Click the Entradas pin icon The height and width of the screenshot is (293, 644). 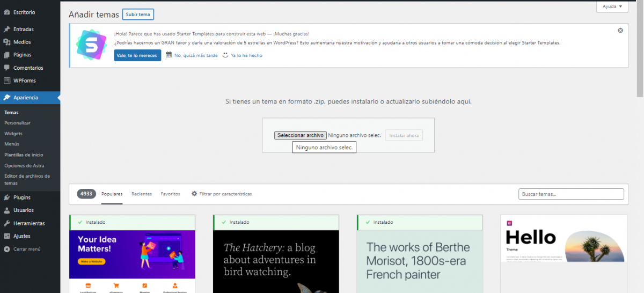(x=6, y=29)
